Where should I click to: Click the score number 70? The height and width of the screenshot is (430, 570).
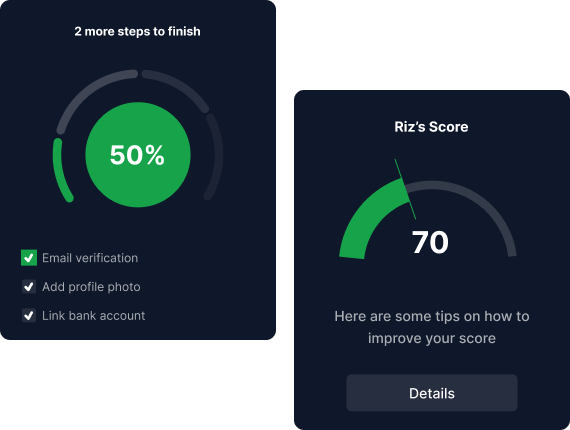[430, 242]
